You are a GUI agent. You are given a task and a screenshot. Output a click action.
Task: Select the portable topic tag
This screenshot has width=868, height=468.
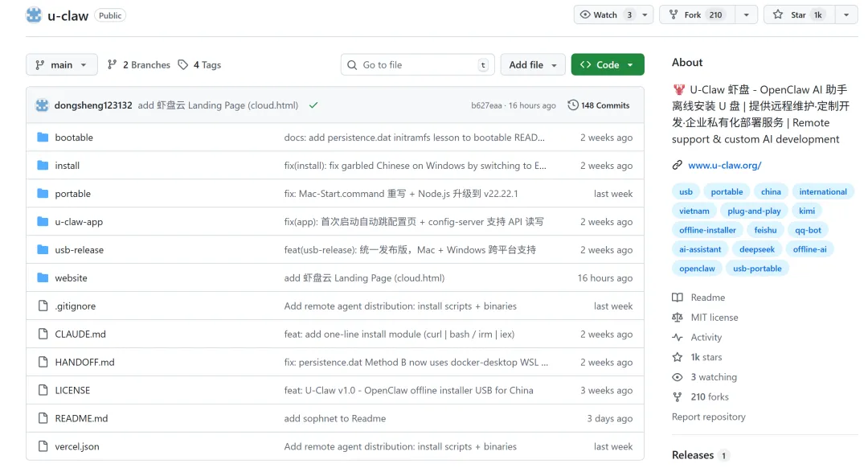click(x=727, y=191)
